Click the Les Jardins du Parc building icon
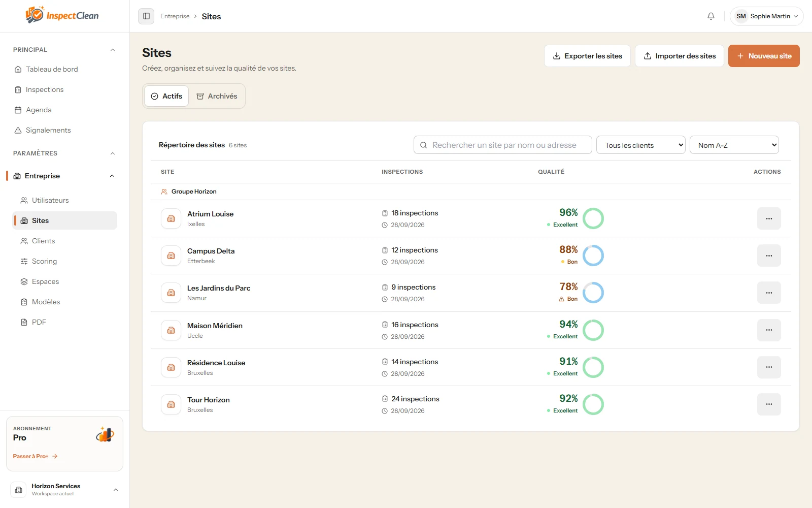The height and width of the screenshot is (508, 812). pyautogui.click(x=171, y=293)
